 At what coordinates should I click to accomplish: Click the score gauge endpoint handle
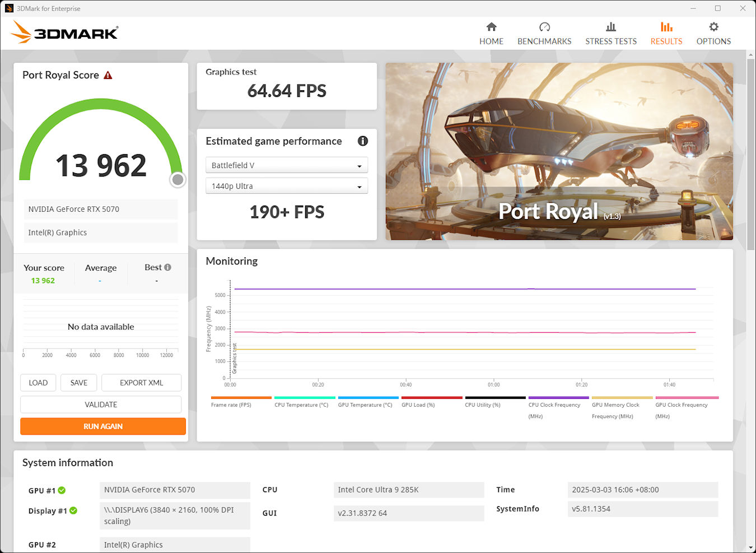tap(178, 180)
